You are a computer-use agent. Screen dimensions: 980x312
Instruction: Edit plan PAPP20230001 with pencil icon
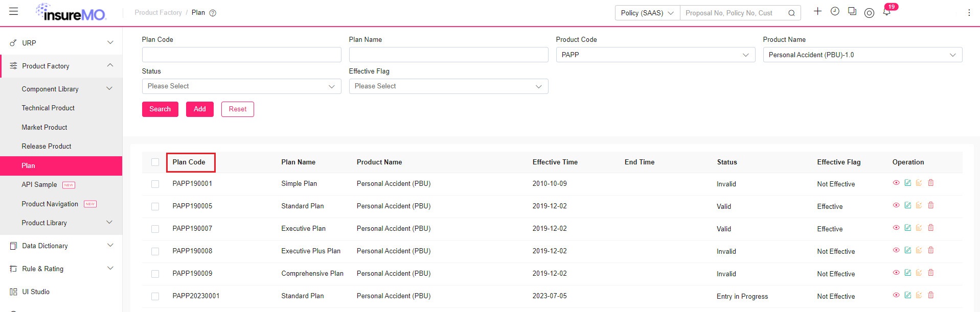tap(907, 295)
